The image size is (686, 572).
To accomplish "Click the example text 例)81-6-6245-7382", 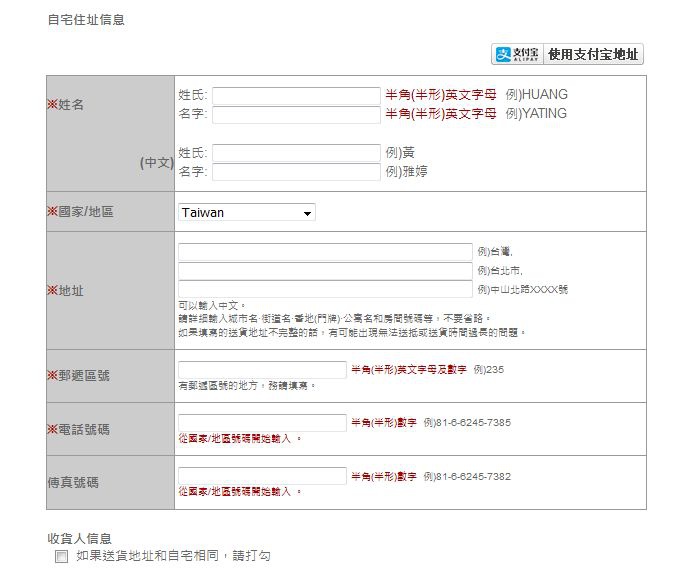I will click(467, 476).
